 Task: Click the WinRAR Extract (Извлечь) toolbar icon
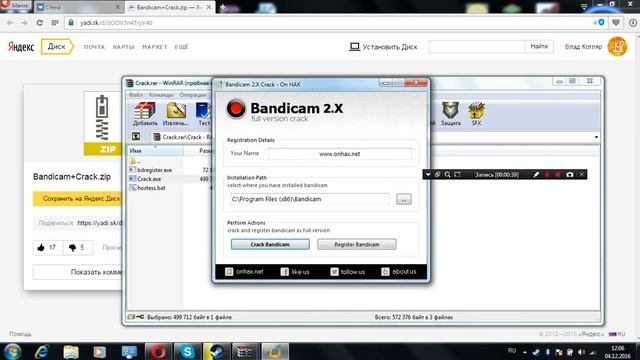click(176, 114)
